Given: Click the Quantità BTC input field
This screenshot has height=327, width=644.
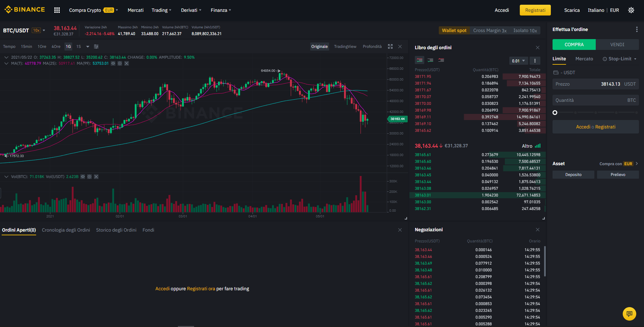Looking at the screenshot, I should [596, 100].
